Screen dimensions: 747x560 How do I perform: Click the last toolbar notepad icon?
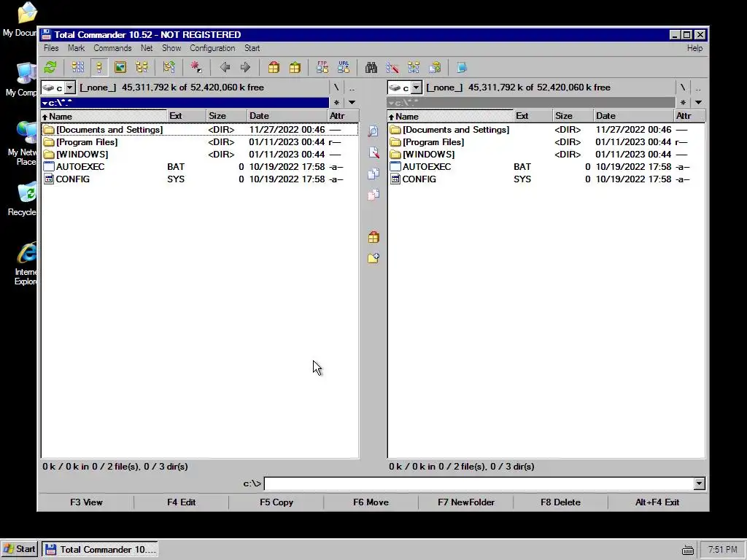point(462,67)
